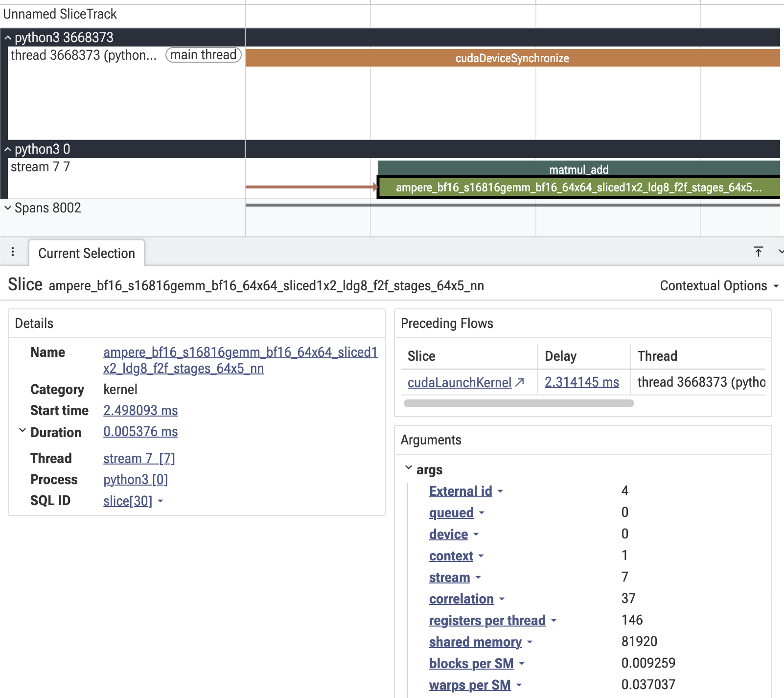Click the Thread column header in Preceding Flows
Image resolution: width=784 pixels, height=698 pixels.
[657, 356]
